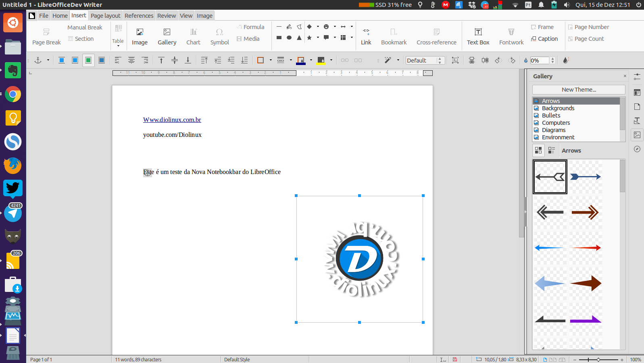Switch to the References tab
Viewport: 644px width, 363px height.
139,15
